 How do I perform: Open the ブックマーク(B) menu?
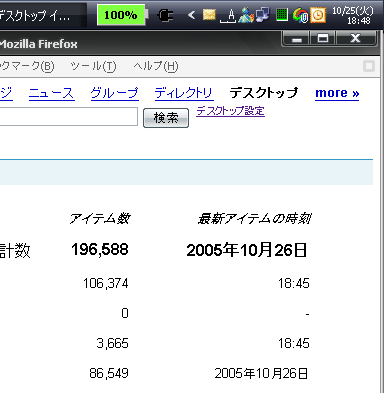[x=27, y=66]
